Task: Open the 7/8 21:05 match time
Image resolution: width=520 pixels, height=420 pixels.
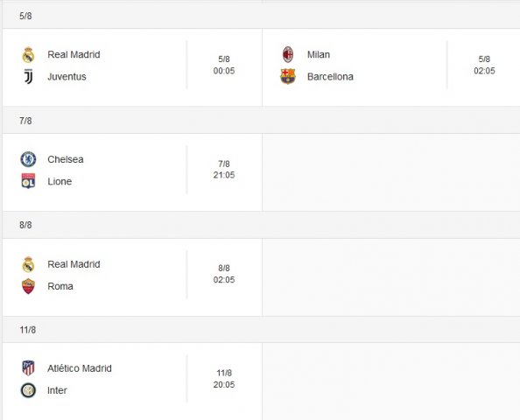Action: (224, 170)
